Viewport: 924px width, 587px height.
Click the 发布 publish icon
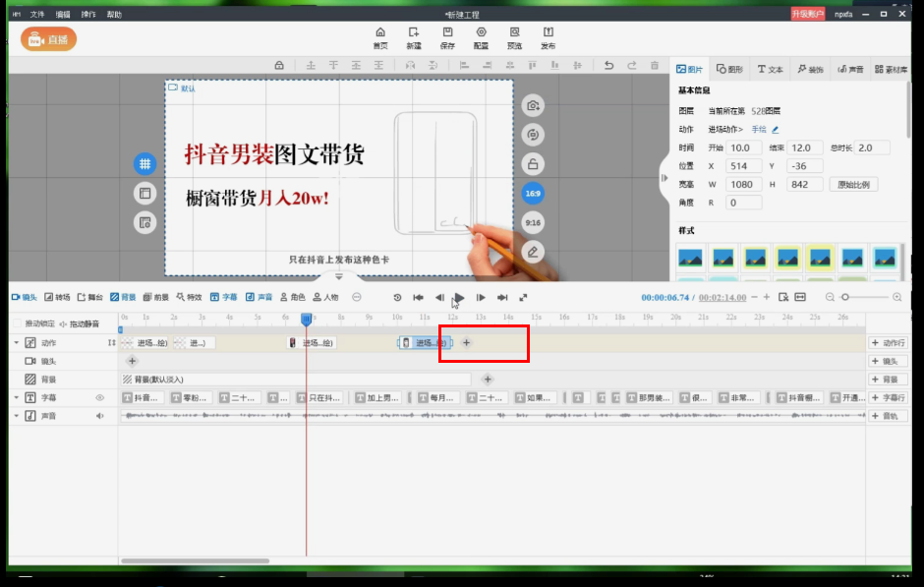pyautogui.click(x=548, y=37)
